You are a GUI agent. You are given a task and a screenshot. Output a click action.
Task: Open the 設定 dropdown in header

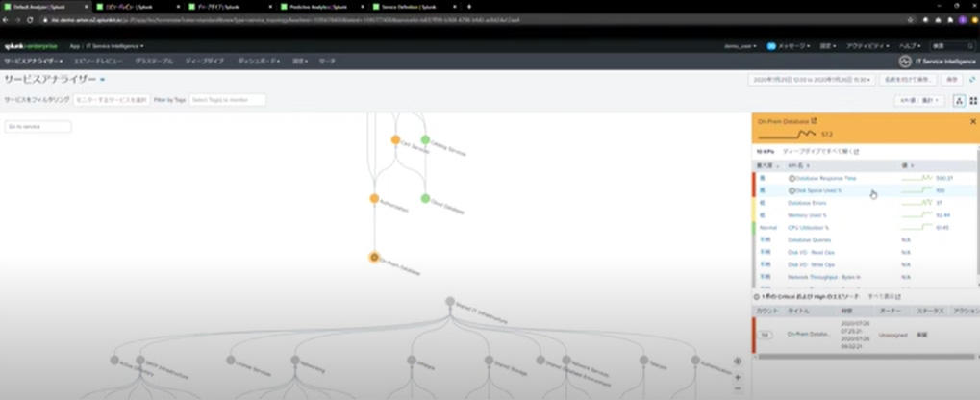click(827, 46)
